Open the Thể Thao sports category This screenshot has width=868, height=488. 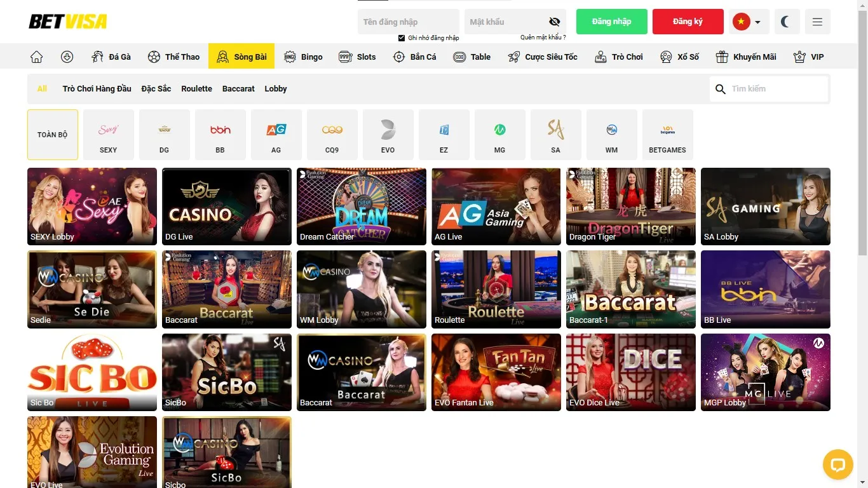click(x=174, y=57)
